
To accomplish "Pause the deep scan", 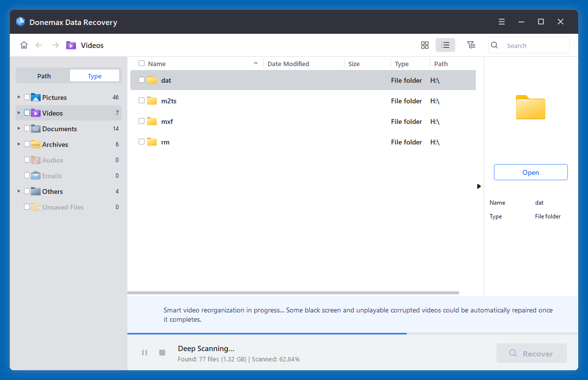I will click(x=145, y=352).
